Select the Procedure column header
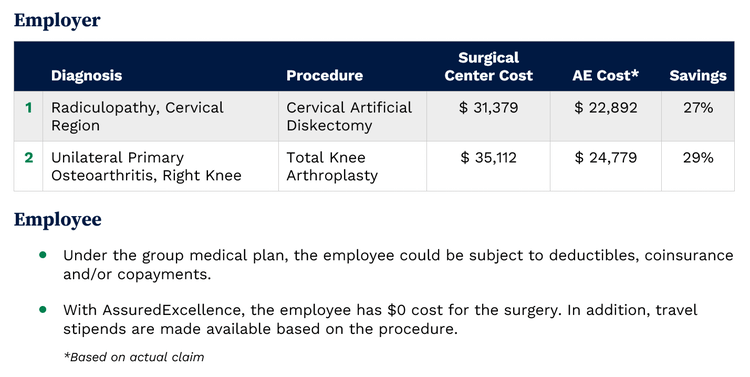 click(324, 76)
